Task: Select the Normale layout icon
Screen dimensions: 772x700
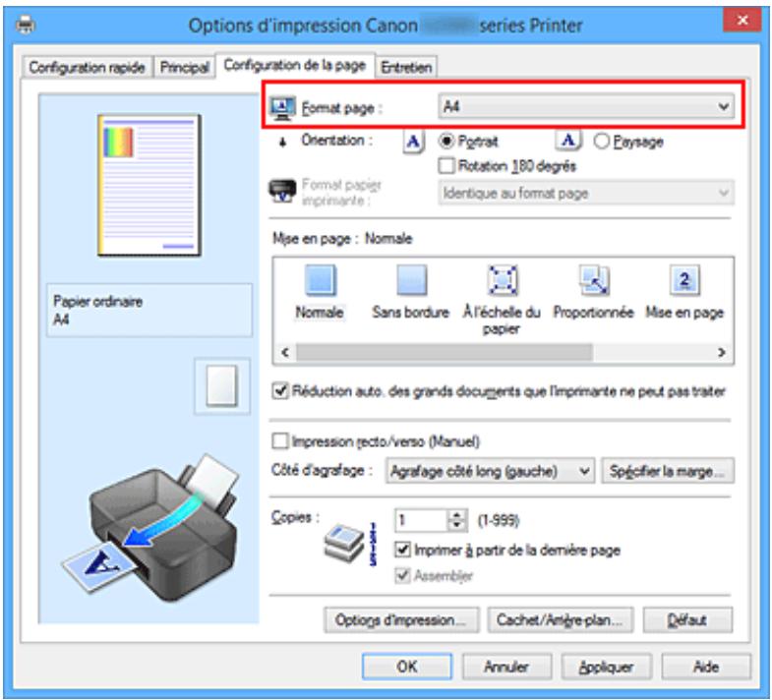Action: coord(321,279)
